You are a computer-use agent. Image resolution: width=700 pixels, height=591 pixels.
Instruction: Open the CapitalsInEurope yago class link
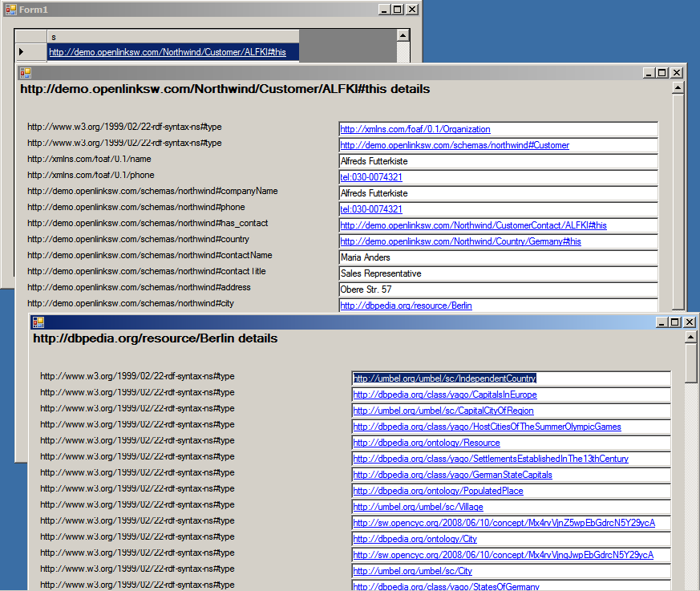445,395
